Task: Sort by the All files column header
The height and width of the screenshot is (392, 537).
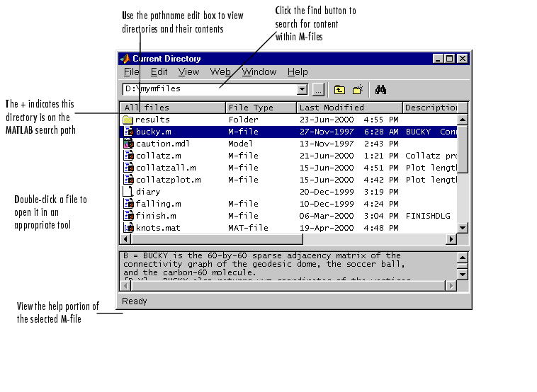Action: (173, 108)
